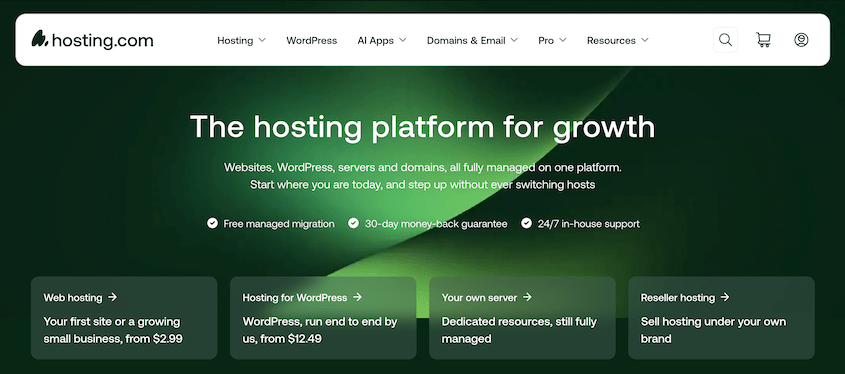The image size is (845, 374).
Task: Click the arrow next to Web hosting
Action: click(112, 297)
